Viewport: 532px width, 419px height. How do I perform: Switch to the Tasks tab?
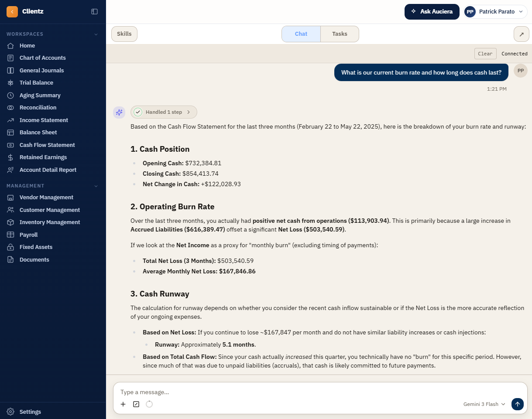(340, 34)
